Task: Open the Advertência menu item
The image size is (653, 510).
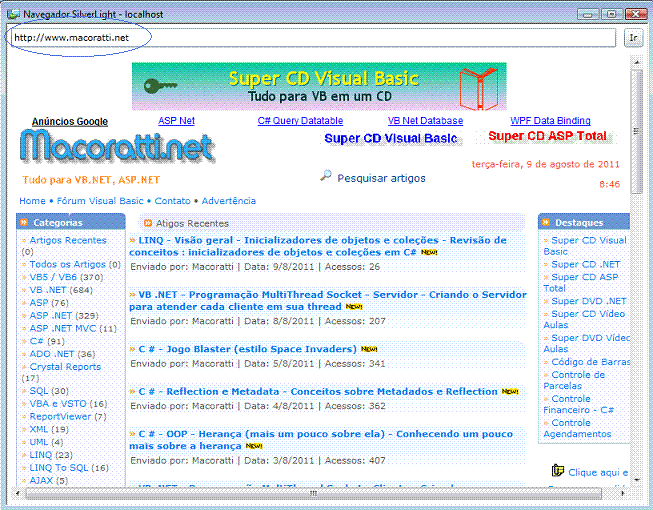Action: (229, 201)
